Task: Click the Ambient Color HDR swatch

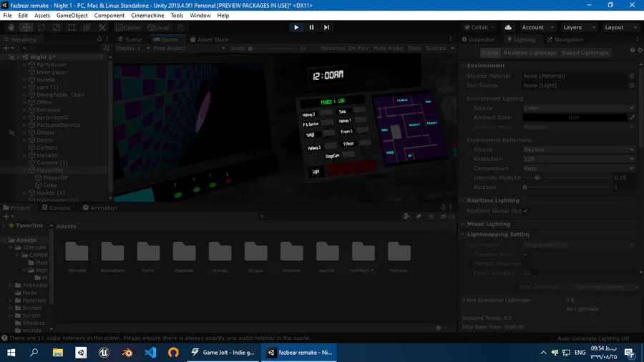Action: (575, 117)
